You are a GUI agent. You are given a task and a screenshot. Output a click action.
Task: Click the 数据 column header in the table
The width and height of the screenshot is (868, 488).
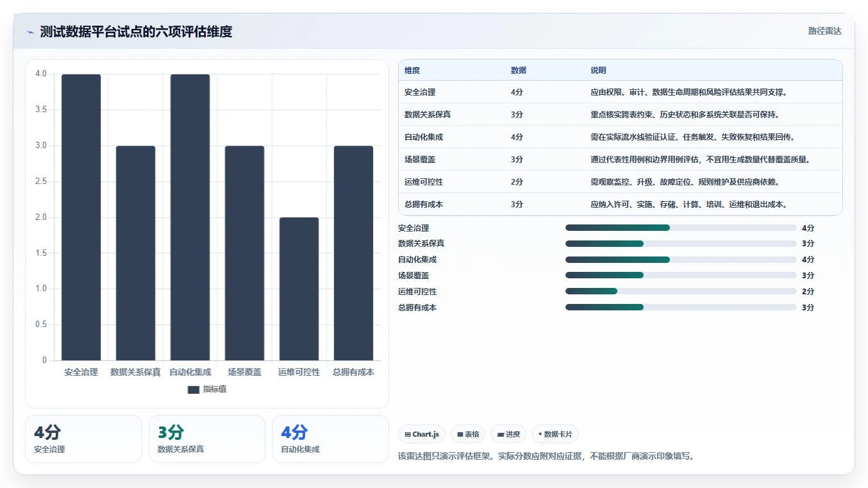(x=519, y=71)
